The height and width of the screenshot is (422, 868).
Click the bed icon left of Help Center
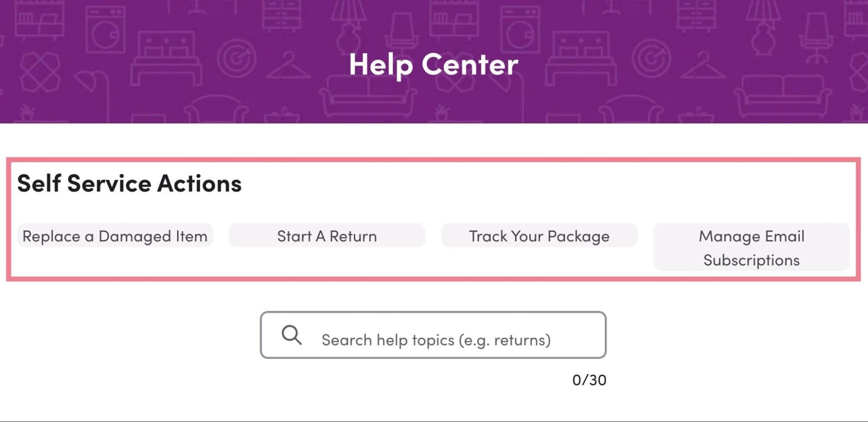166,58
